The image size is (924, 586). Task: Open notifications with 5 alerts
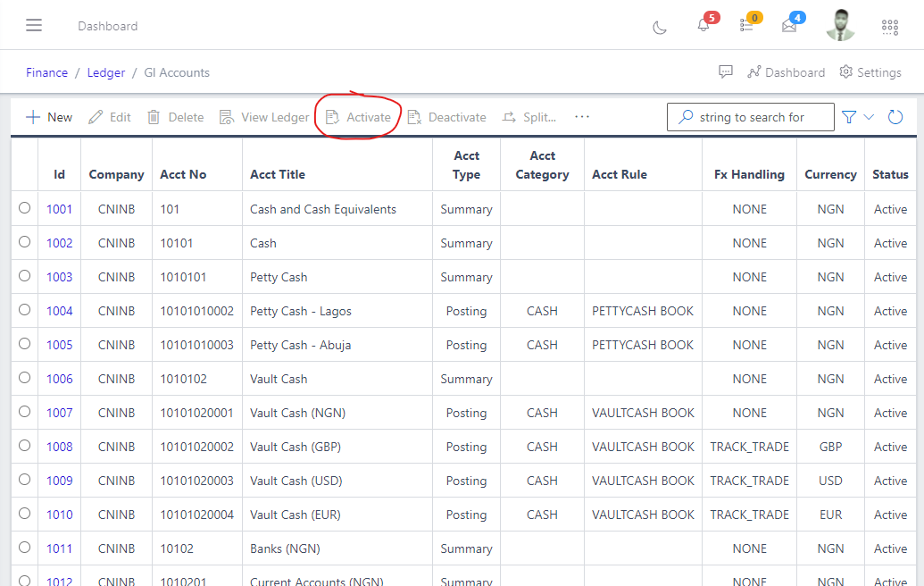702,25
